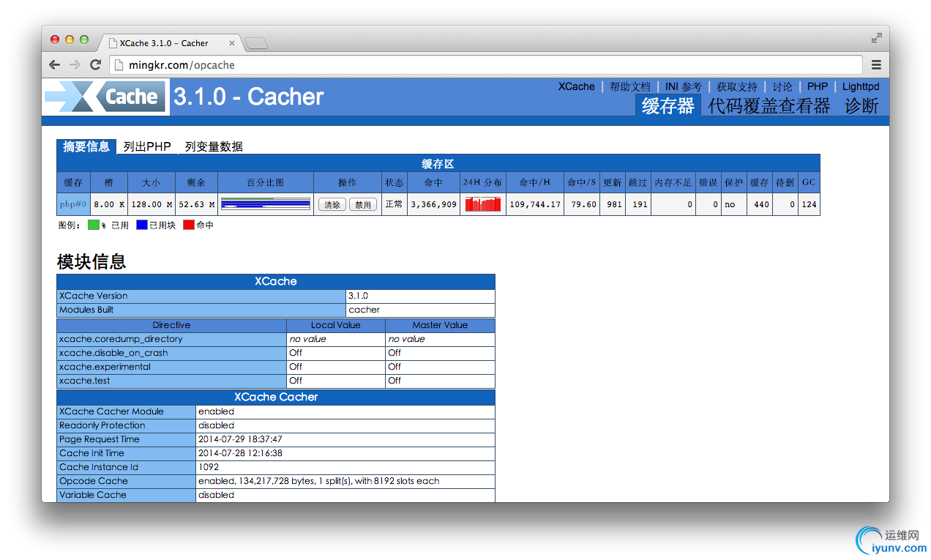This screenshot has height=560, width=931.
Task: Click the 命中/H column header
Action: (x=534, y=182)
